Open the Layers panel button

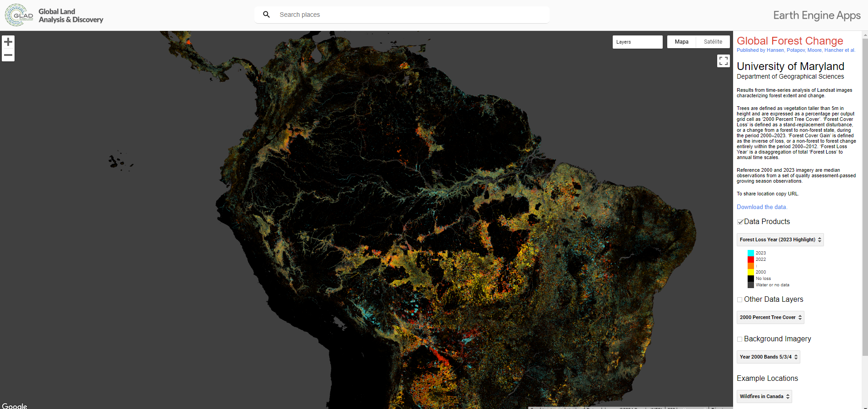[637, 42]
